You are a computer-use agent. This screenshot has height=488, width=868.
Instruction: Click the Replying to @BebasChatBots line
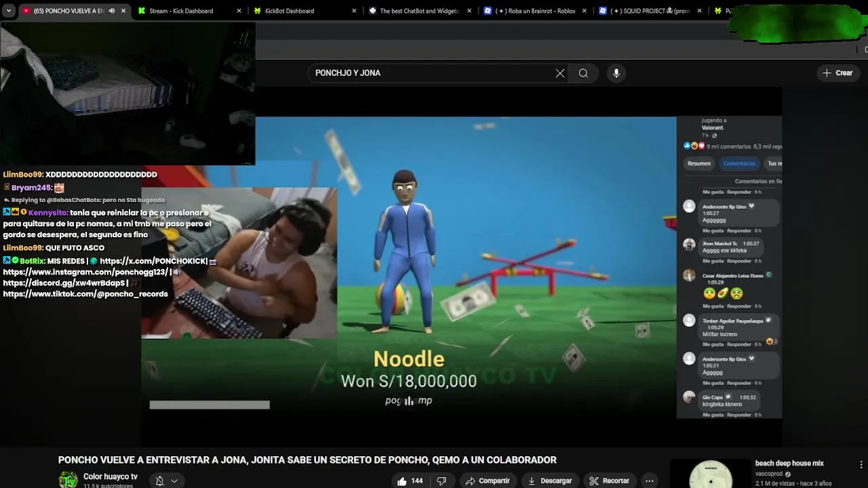point(84,200)
